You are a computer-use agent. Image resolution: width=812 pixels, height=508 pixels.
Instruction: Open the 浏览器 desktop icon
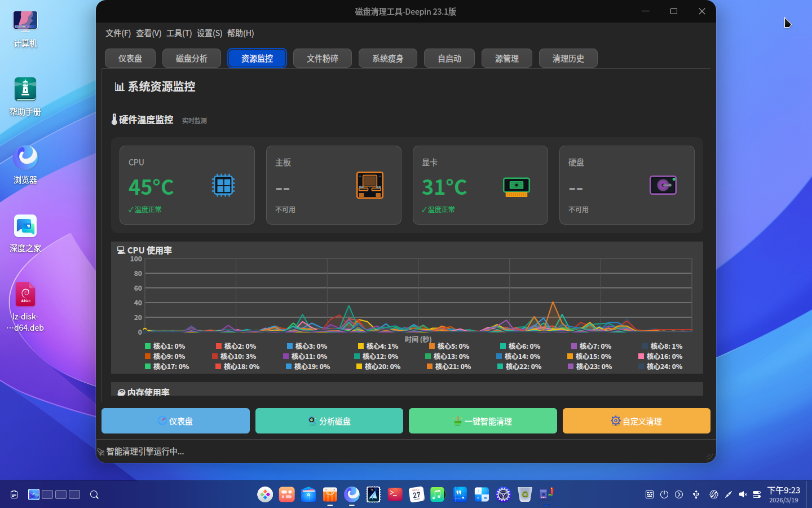pyautogui.click(x=25, y=165)
